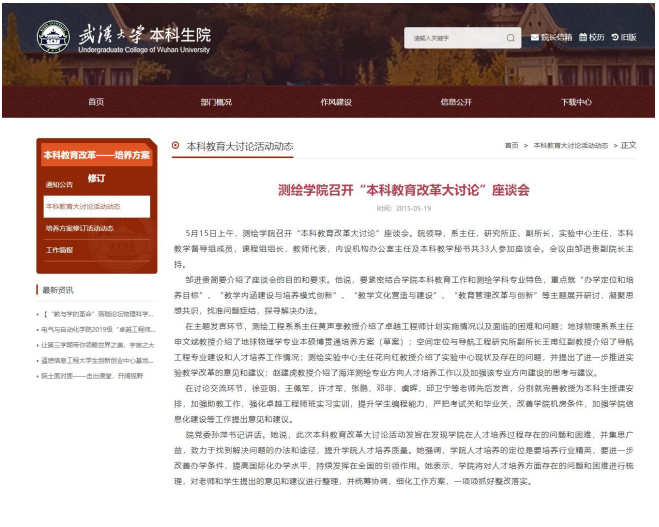
Task: Open 工作简报 in the sidebar
Action: click(x=60, y=249)
